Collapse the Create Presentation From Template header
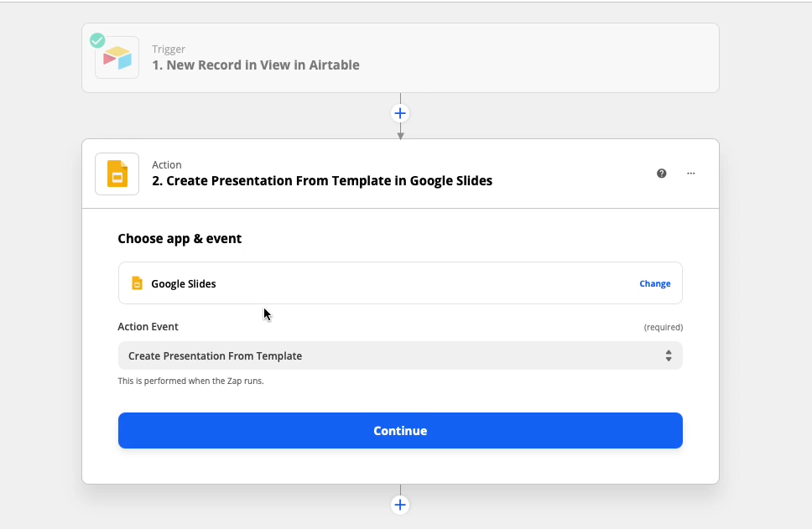812x529 pixels. coord(400,174)
